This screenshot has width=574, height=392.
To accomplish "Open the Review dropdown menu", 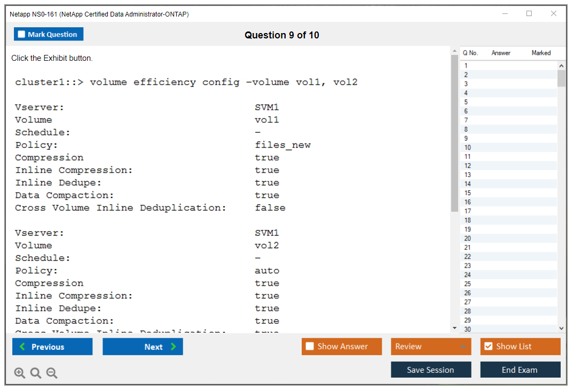I will (x=430, y=347).
